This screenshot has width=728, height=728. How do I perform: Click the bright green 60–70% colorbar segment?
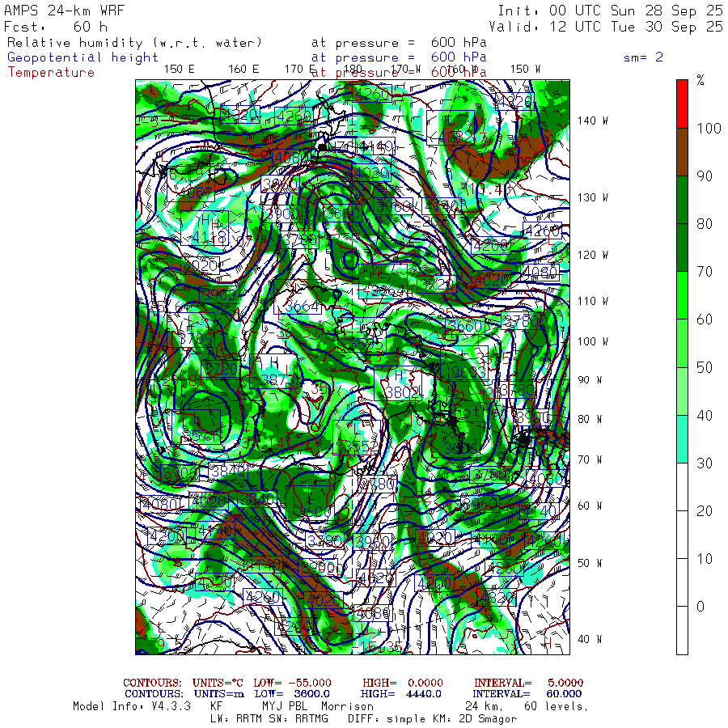pos(682,295)
